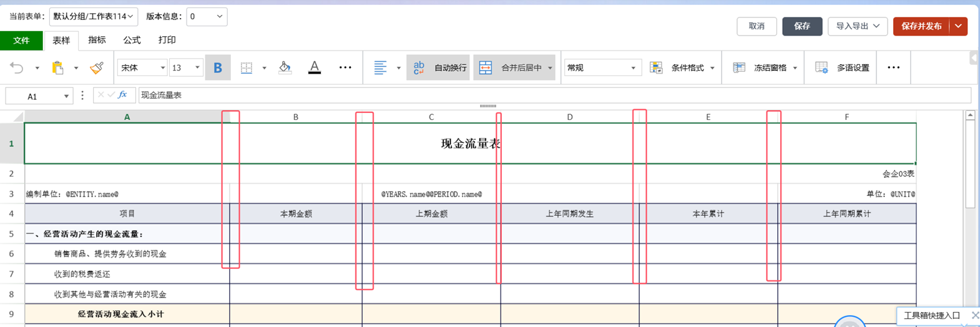Open the rightmost toolbar overflow ellipsis
Image resolution: width=980 pixels, height=327 pixels.
894,67
